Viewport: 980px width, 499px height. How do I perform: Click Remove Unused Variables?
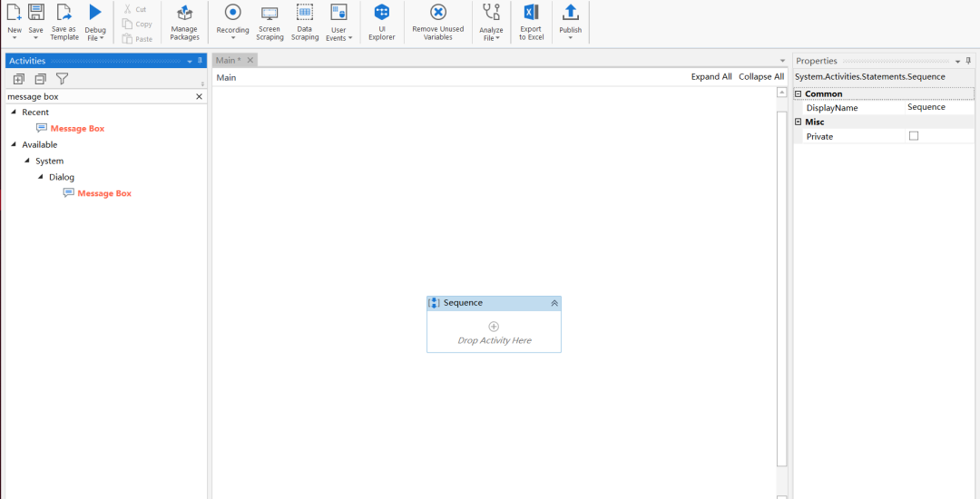(438, 23)
